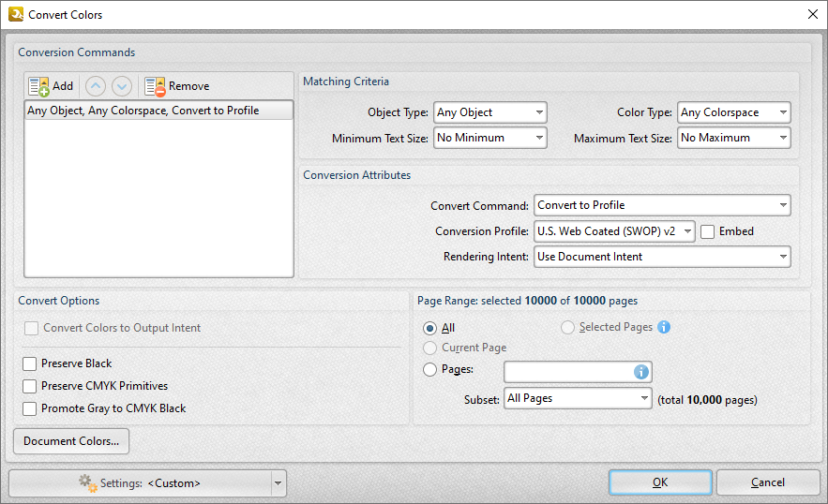
Task: Open the Maximum Text Size dropdown
Action: [x=734, y=138]
